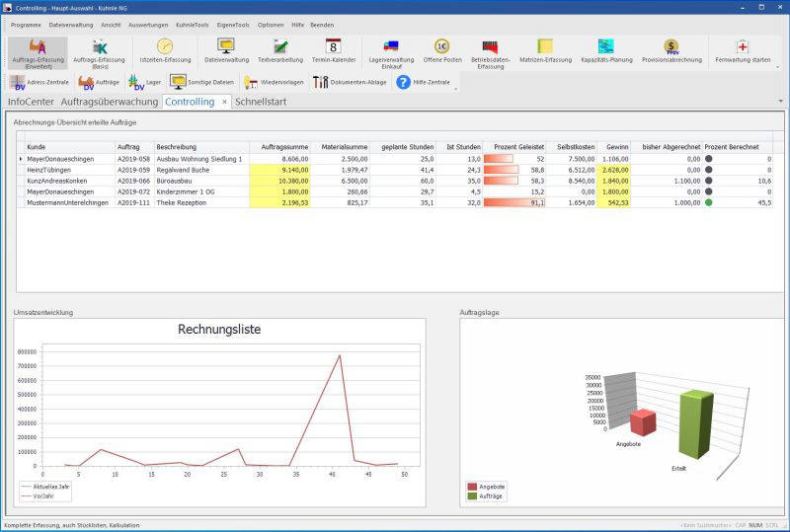Open the Auswertungen menu
This screenshot has width=790, height=532.
point(148,24)
